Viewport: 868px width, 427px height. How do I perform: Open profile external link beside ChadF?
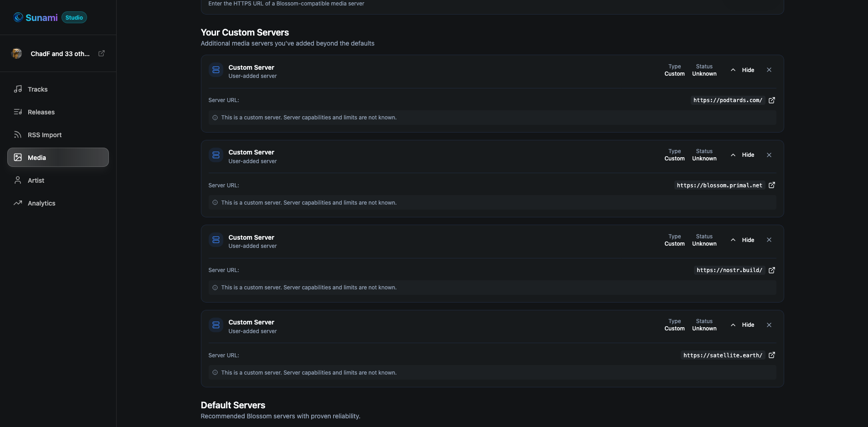[x=102, y=53]
